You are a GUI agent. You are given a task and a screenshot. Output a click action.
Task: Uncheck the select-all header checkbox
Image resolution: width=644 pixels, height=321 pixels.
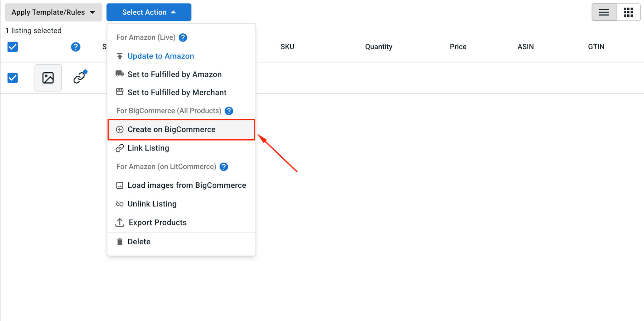click(x=13, y=47)
